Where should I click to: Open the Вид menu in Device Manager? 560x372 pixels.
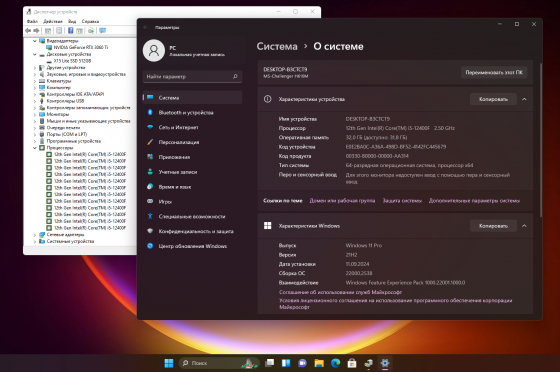coord(72,21)
